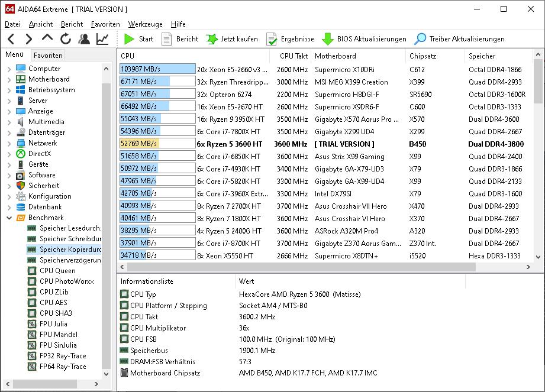Select the CPU AES benchmark icon
Screen dimensions: 545x392
(x=32, y=303)
